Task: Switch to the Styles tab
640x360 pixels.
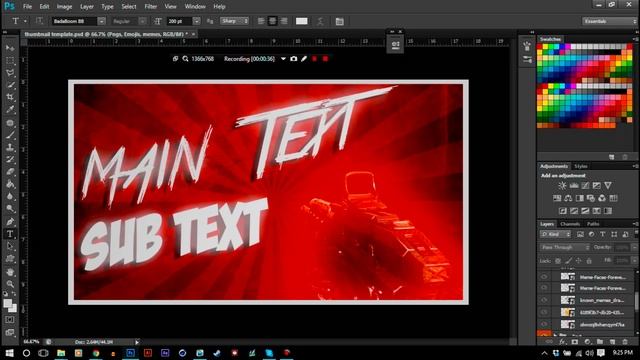Action: 580,166
